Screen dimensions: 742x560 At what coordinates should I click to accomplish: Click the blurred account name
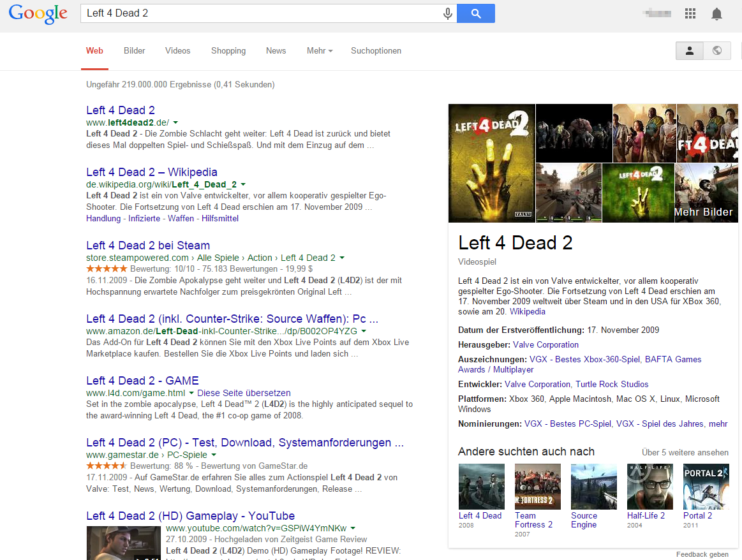658,13
